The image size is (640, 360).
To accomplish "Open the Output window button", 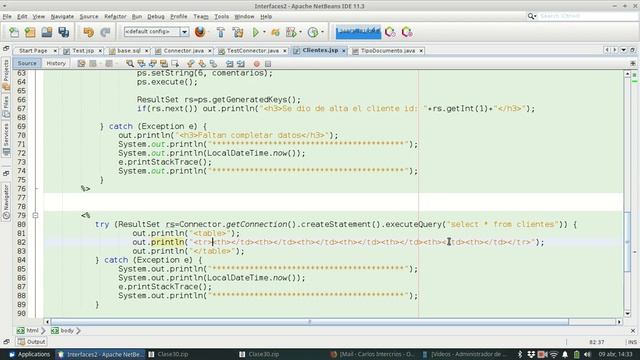I will click(x=31, y=342).
